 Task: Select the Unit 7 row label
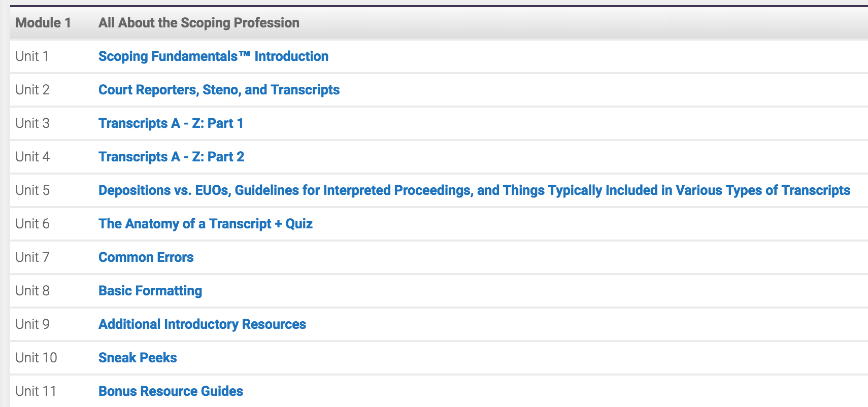(32, 257)
